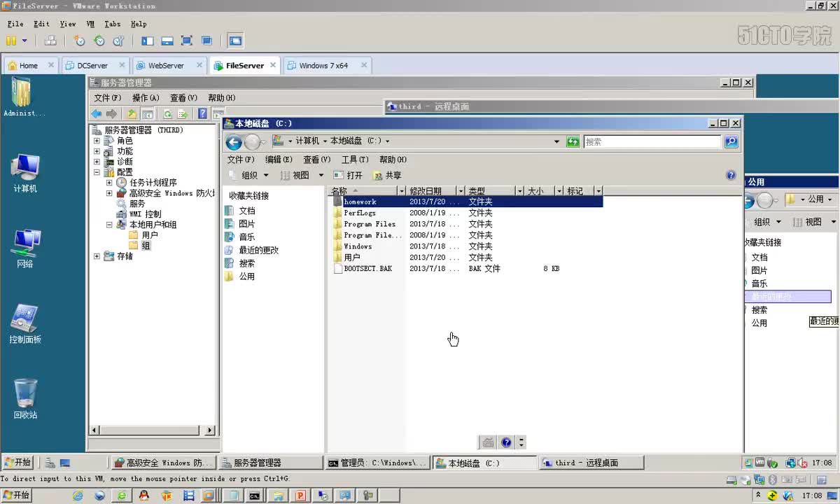This screenshot has width=840, height=504.
Task: Open 编辑(E) menu in 本地磁盘 explorer
Action: pos(279,160)
